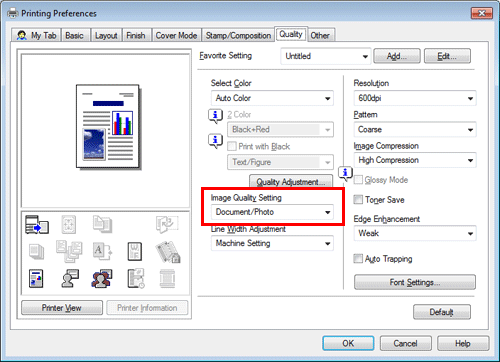Select the Quality tab
This screenshot has height=362, width=500.
pyautogui.click(x=291, y=34)
